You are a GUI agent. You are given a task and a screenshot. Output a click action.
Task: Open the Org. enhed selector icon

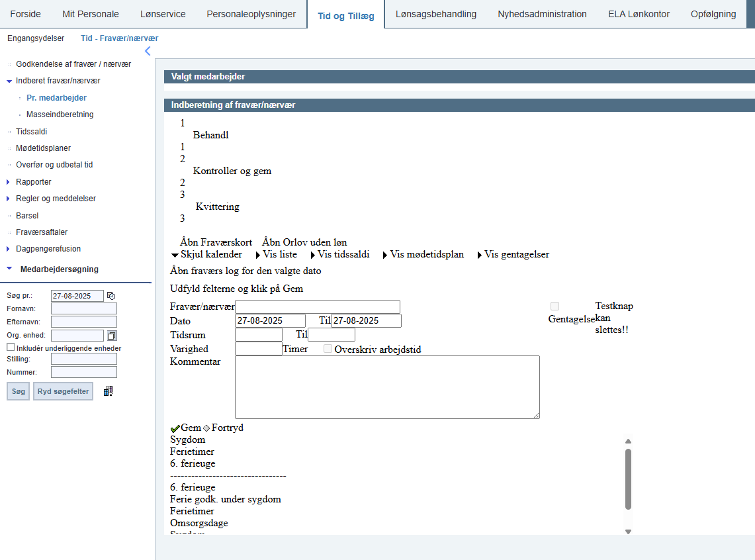click(x=112, y=335)
